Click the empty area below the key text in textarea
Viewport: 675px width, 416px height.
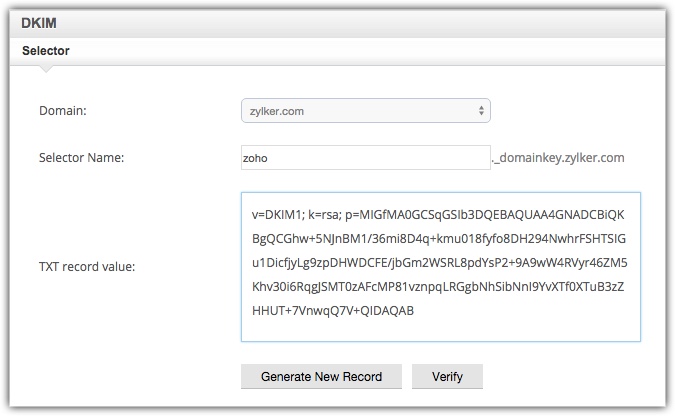(441, 330)
